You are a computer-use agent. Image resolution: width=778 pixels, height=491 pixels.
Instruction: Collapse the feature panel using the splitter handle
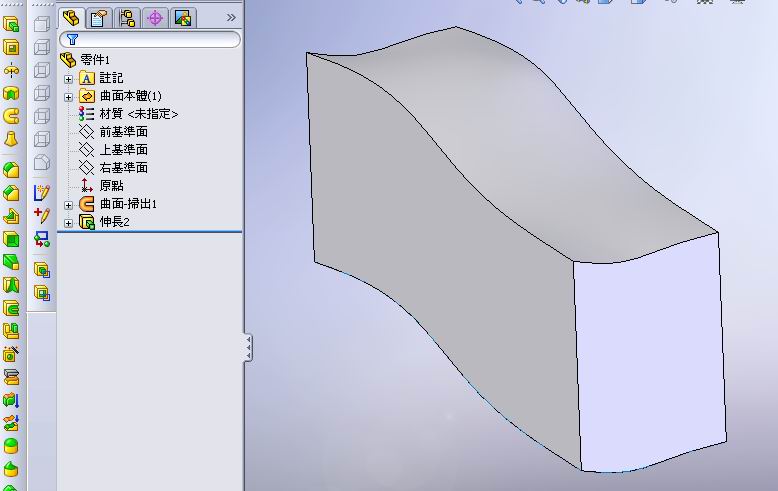pyautogui.click(x=248, y=347)
